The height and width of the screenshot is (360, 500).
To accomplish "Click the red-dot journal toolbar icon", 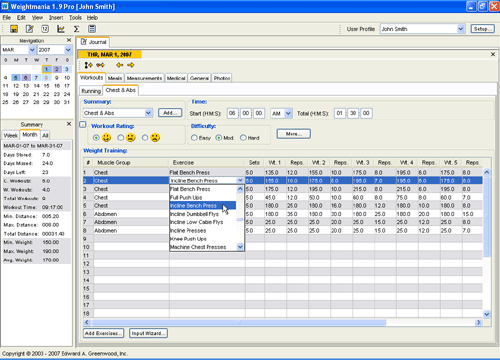I will tap(100, 65).
